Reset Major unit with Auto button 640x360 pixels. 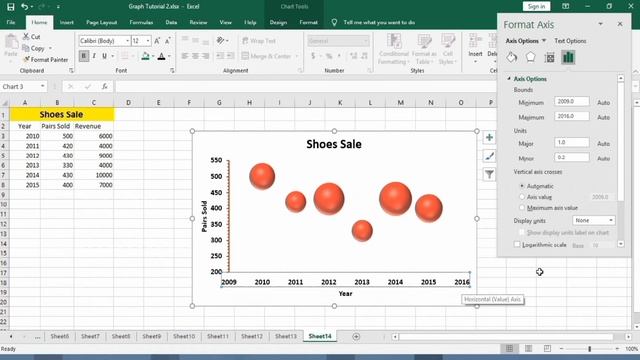[x=603, y=144]
